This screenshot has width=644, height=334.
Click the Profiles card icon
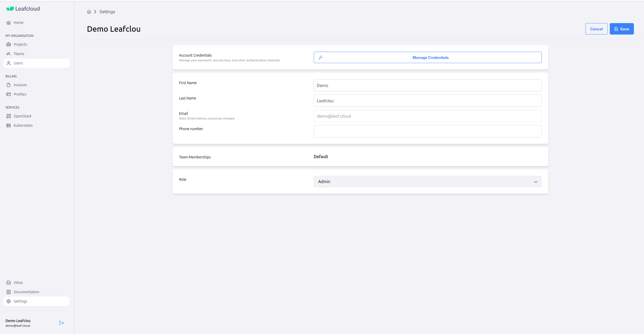tap(9, 94)
